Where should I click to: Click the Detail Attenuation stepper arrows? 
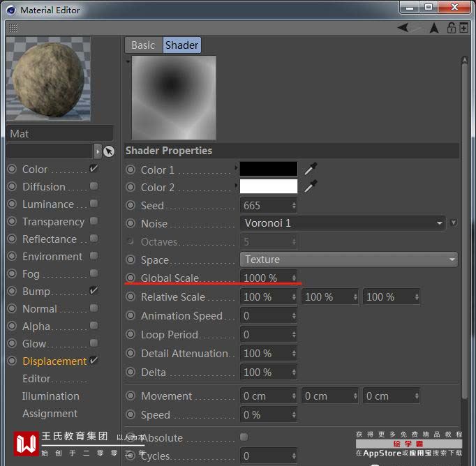[x=294, y=354]
